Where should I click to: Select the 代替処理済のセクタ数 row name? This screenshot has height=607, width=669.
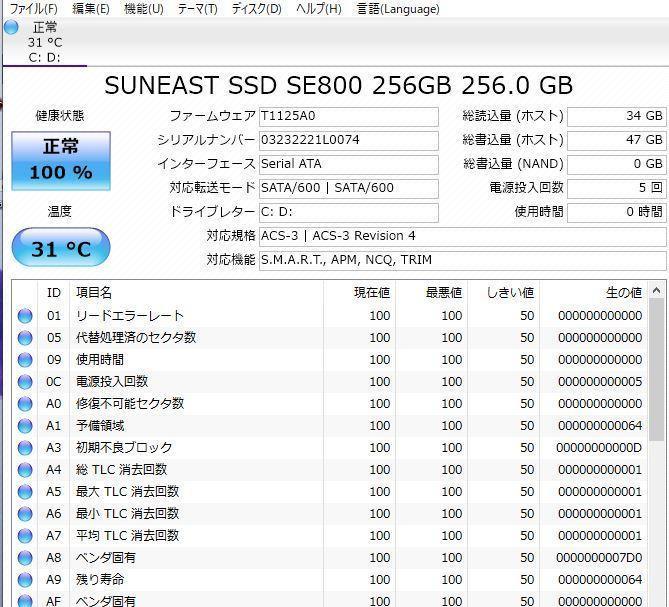pyautogui.click(x=136, y=337)
